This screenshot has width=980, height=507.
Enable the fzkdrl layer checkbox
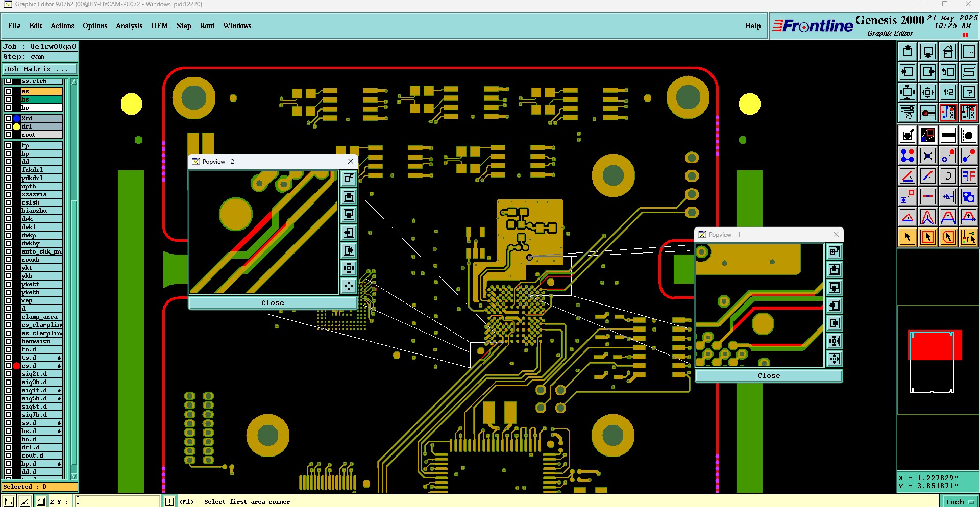pyautogui.click(x=8, y=170)
